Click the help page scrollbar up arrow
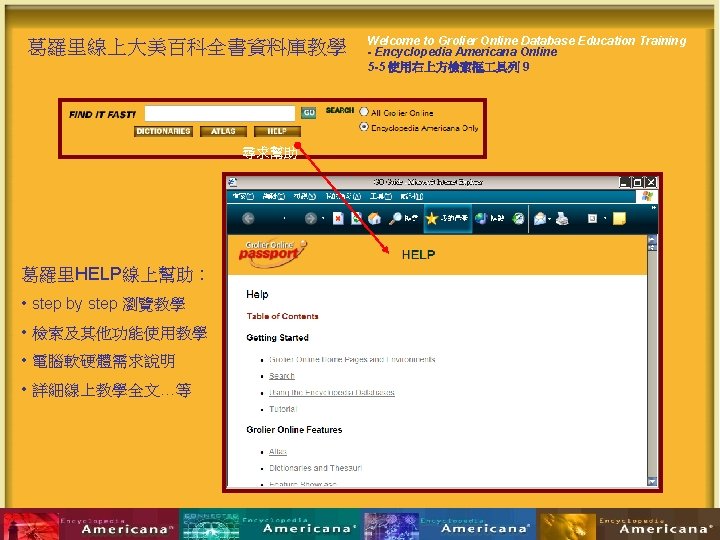 [x=652, y=239]
